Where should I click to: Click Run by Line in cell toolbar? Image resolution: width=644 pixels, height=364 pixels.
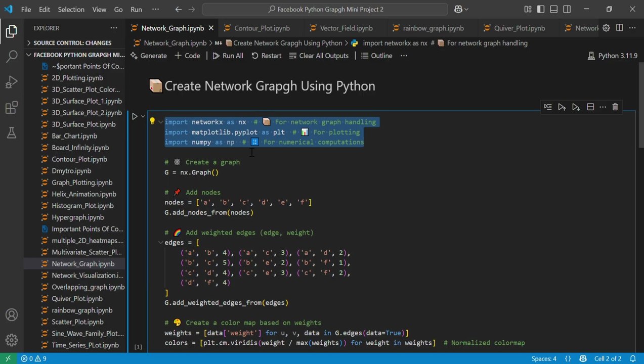(x=548, y=107)
